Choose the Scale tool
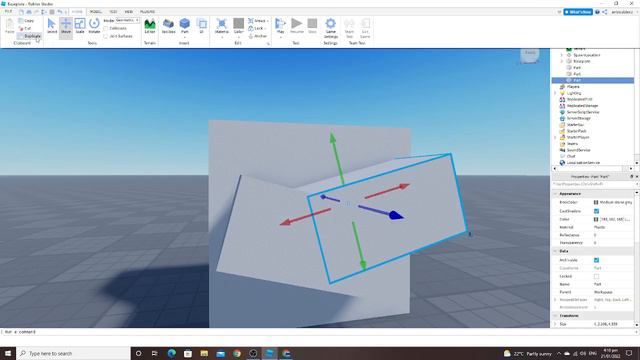This screenshot has height=360, width=640. click(80, 27)
